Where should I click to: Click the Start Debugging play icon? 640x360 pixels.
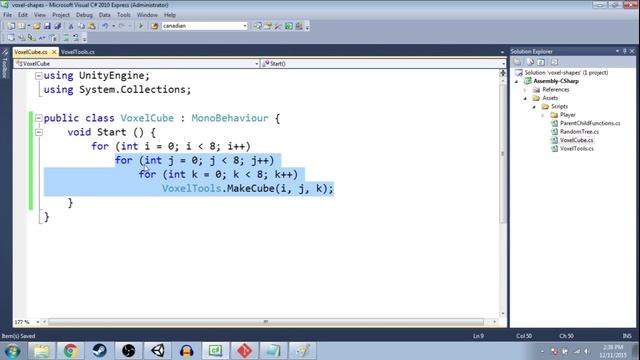[x=141, y=26]
